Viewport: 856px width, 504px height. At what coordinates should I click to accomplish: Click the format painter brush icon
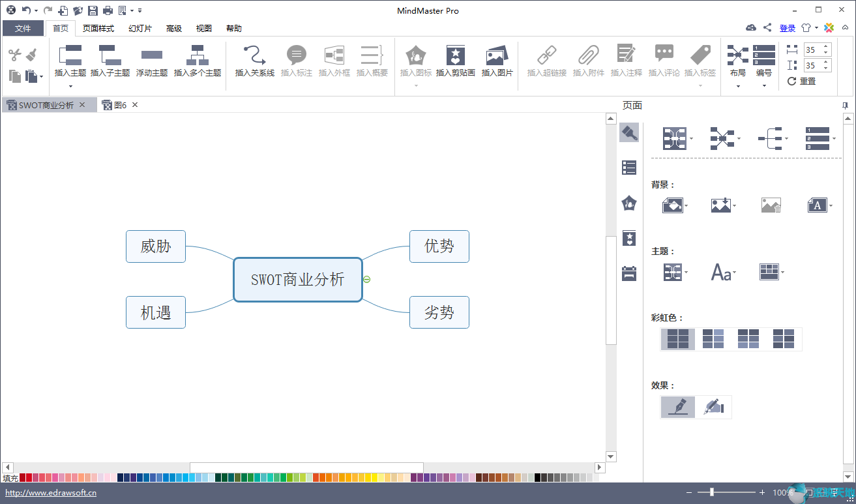pyautogui.click(x=31, y=55)
